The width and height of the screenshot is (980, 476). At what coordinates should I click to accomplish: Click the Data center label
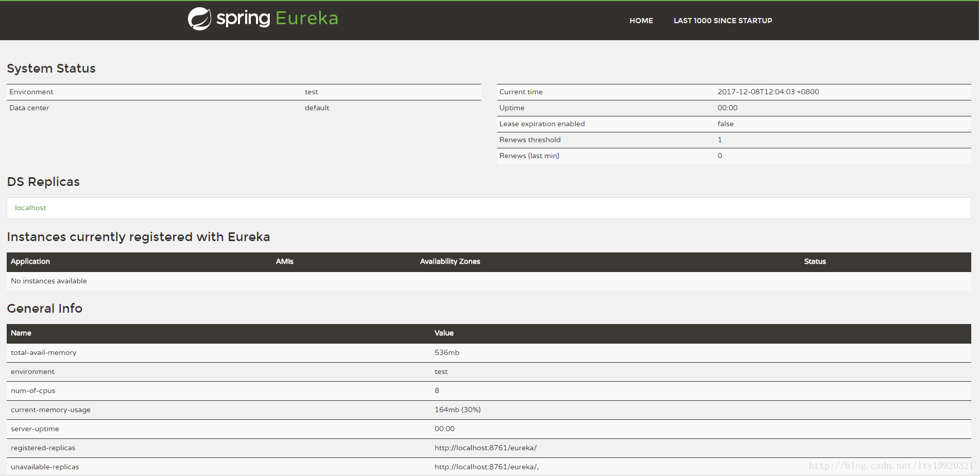click(x=29, y=108)
